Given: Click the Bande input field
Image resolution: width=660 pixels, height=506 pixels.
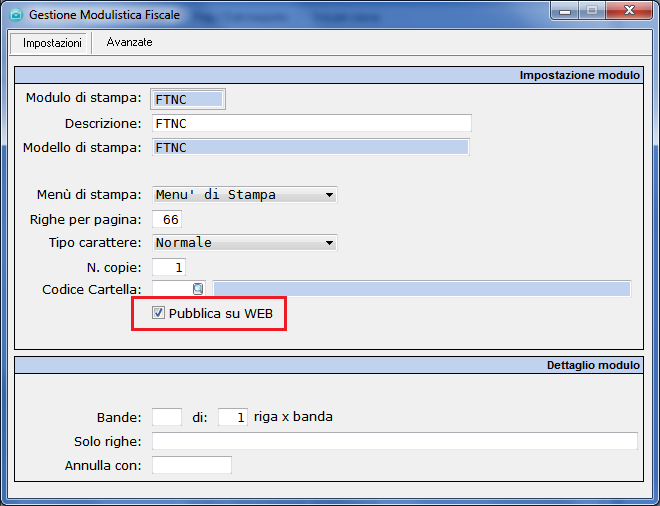Looking at the screenshot, I should coord(166,417).
